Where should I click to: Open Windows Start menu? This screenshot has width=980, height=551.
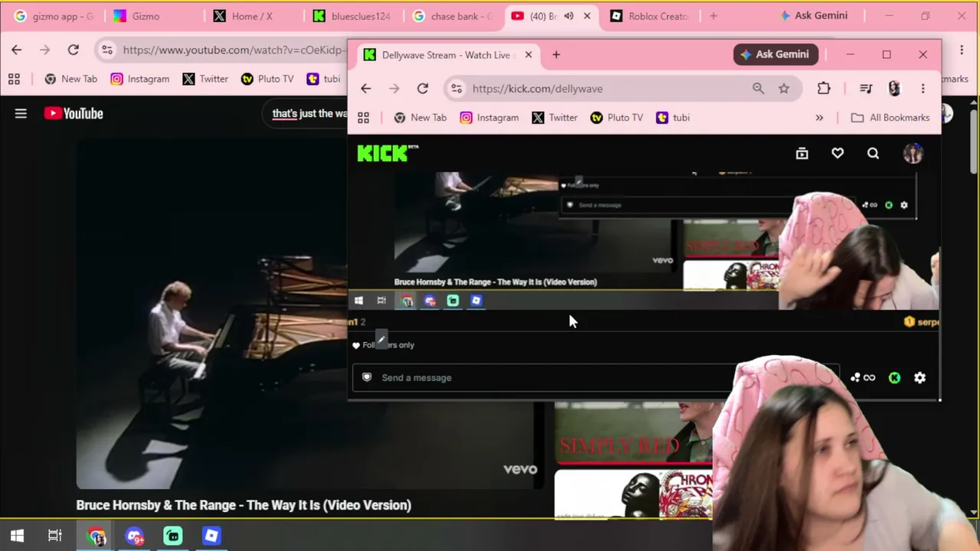tap(17, 536)
